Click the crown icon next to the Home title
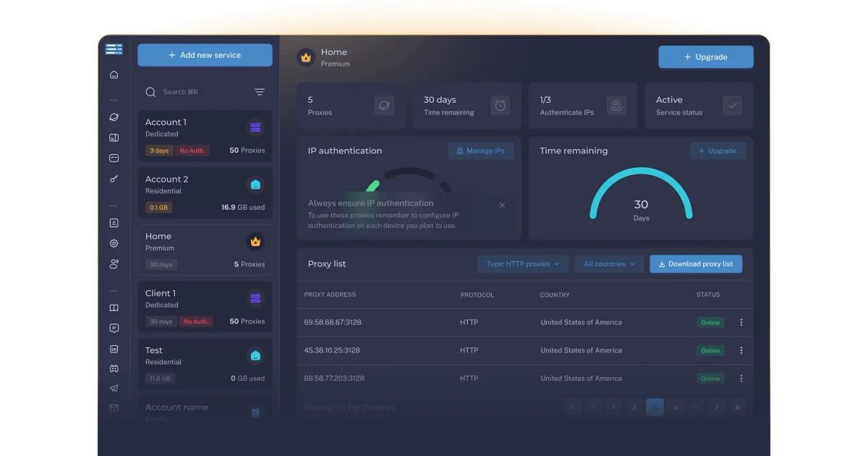The height and width of the screenshot is (456, 868). click(x=306, y=57)
